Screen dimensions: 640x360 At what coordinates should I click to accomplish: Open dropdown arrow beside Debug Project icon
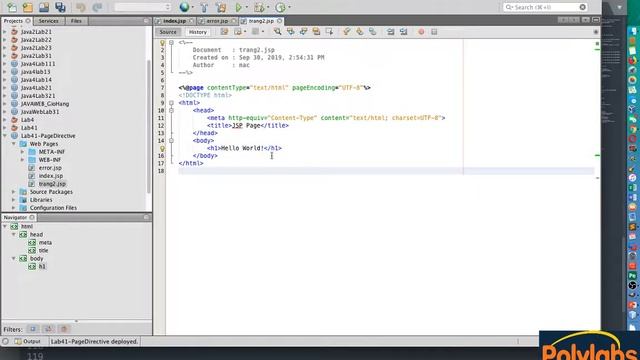coord(268,7)
